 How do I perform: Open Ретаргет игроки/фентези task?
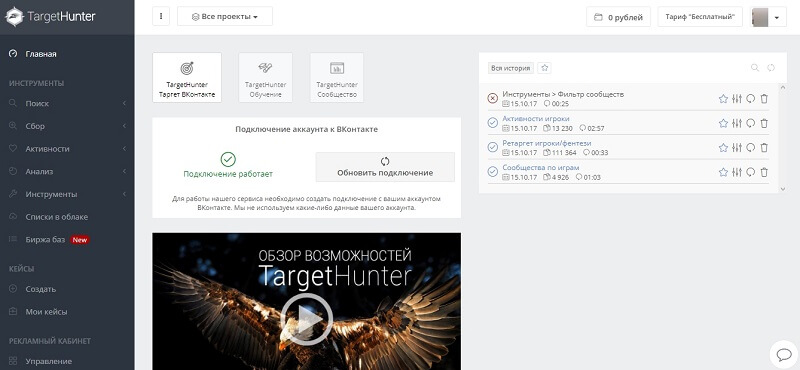point(547,143)
